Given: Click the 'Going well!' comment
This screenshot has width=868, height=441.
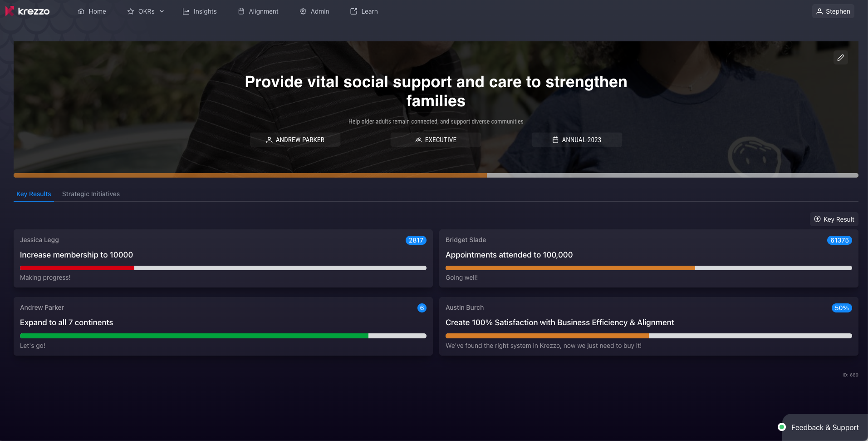Looking at the screenshot, I should pos(461,277).
